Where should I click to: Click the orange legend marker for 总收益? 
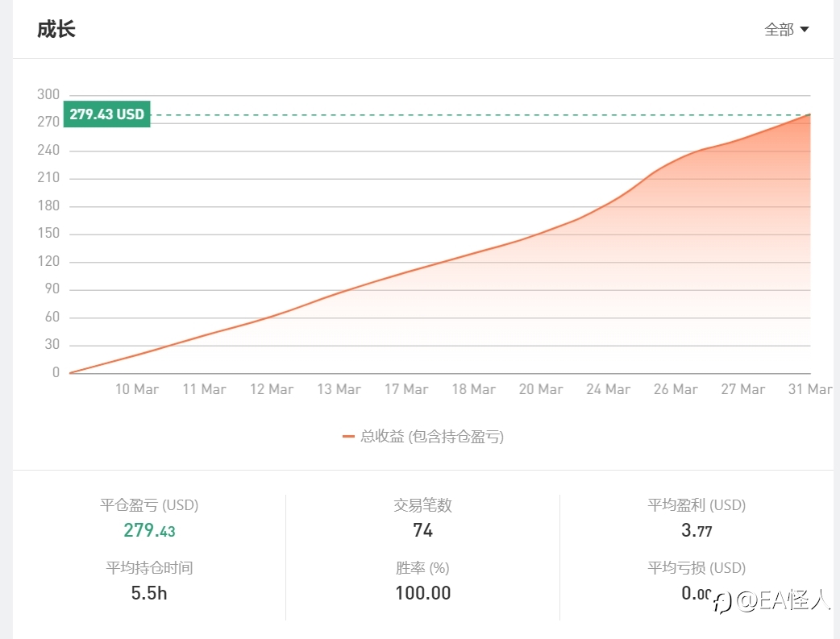[x=348, y=437]
